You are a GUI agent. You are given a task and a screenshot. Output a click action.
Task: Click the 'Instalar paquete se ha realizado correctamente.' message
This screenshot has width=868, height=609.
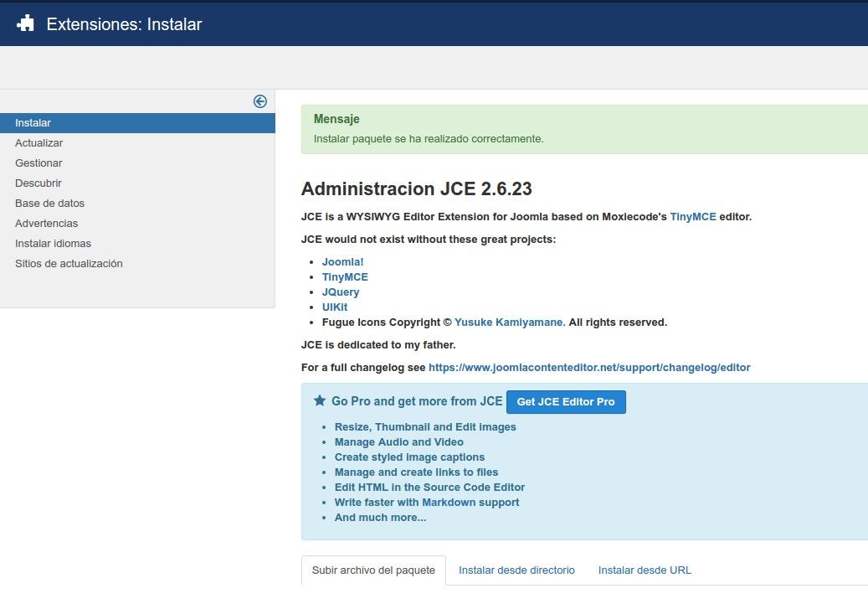(x=429, y=139)
